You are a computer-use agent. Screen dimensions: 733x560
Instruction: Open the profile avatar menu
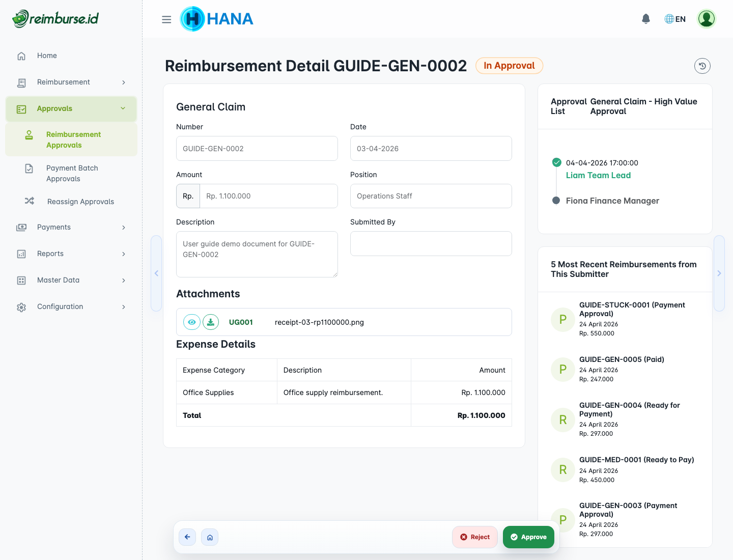pyautogui.click(x=706, y=19)
